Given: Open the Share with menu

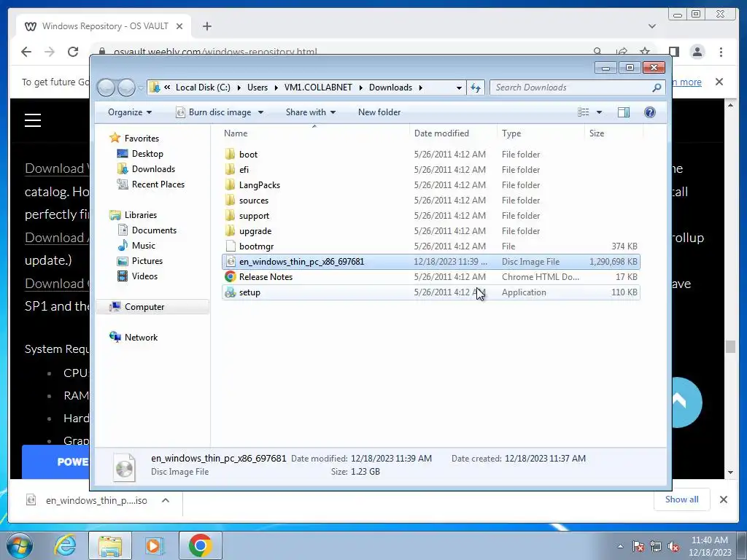Looking at the screenshot, I should tap(311, 112).
